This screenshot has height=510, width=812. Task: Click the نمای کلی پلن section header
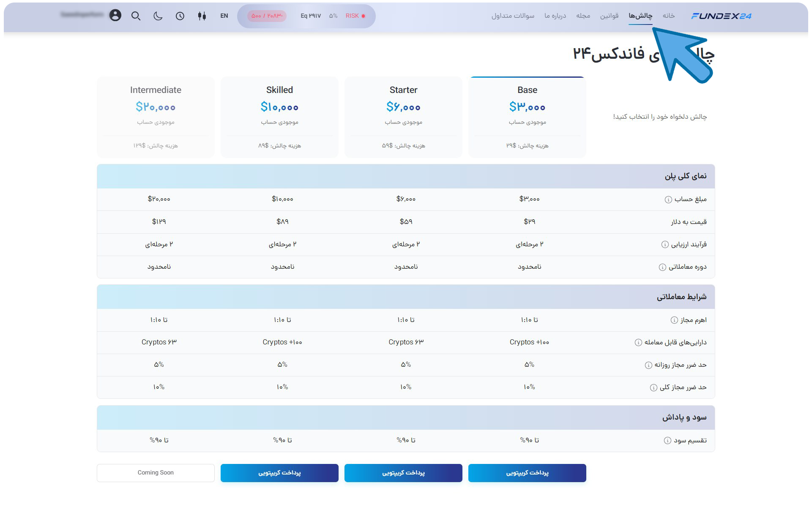406,176
